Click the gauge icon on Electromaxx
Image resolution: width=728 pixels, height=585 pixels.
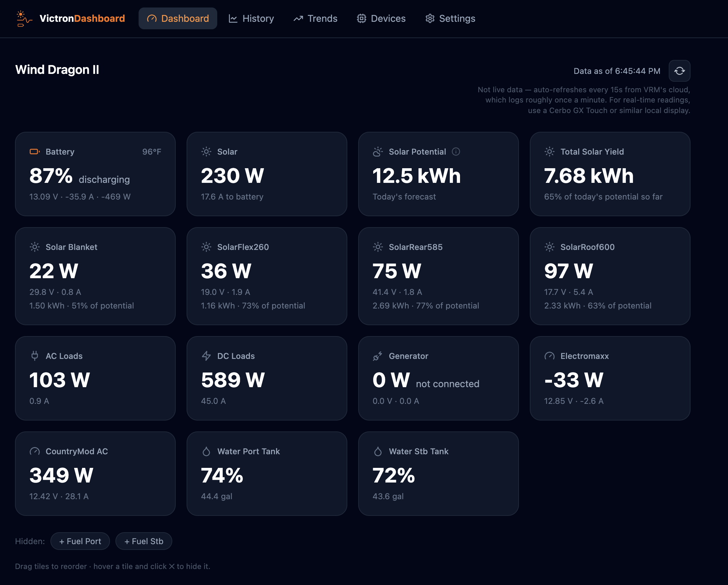pyautogui.click(x=550, y=356)
